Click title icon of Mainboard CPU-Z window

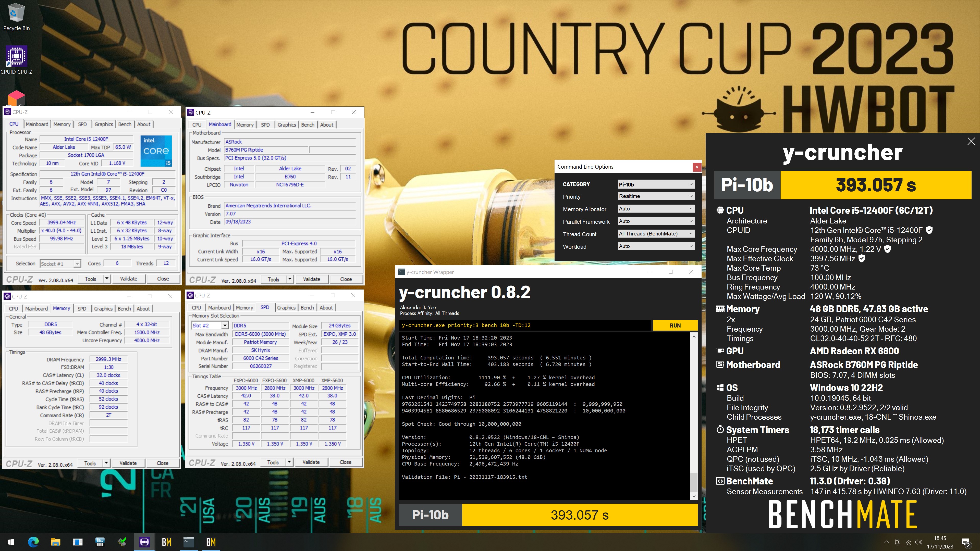[191, 112]
